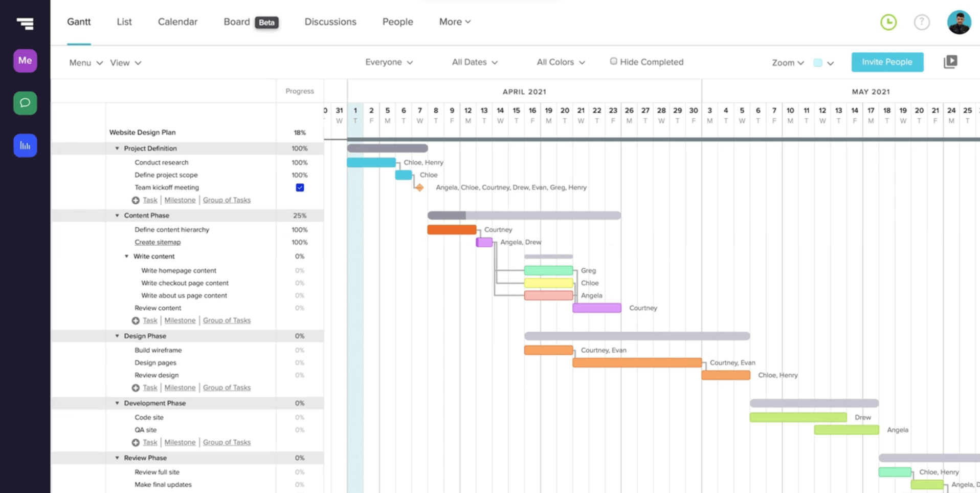Screen dimensions: 980x493
Task: Uncheck the Team kickoff meeting checkbox
Action: pos(300,187)
